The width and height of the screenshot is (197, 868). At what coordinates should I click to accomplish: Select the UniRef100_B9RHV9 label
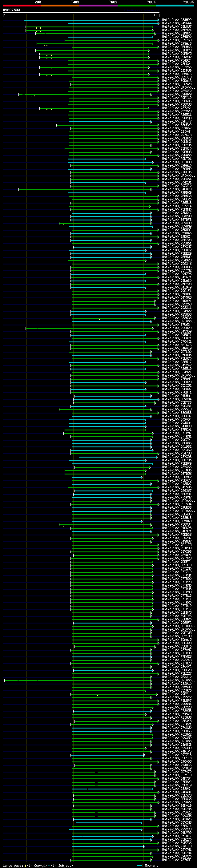tap(177, 94)
